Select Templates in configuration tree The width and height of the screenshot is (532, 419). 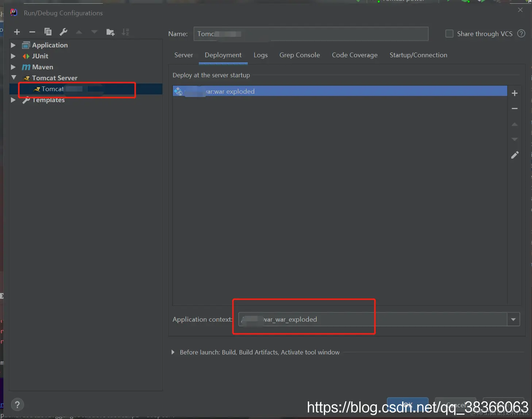pyautogui.click(x=49, y=100)
